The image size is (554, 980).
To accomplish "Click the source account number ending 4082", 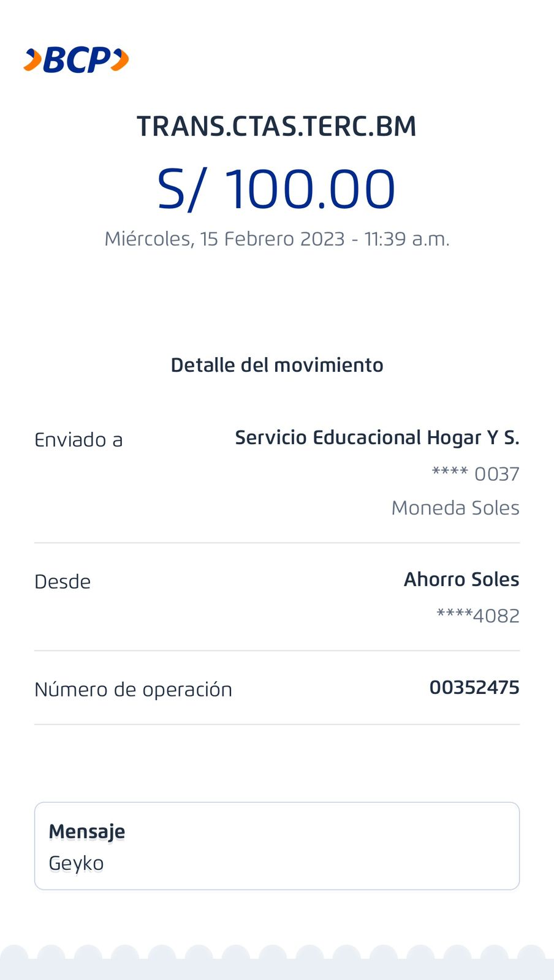I will click(478, 616).
